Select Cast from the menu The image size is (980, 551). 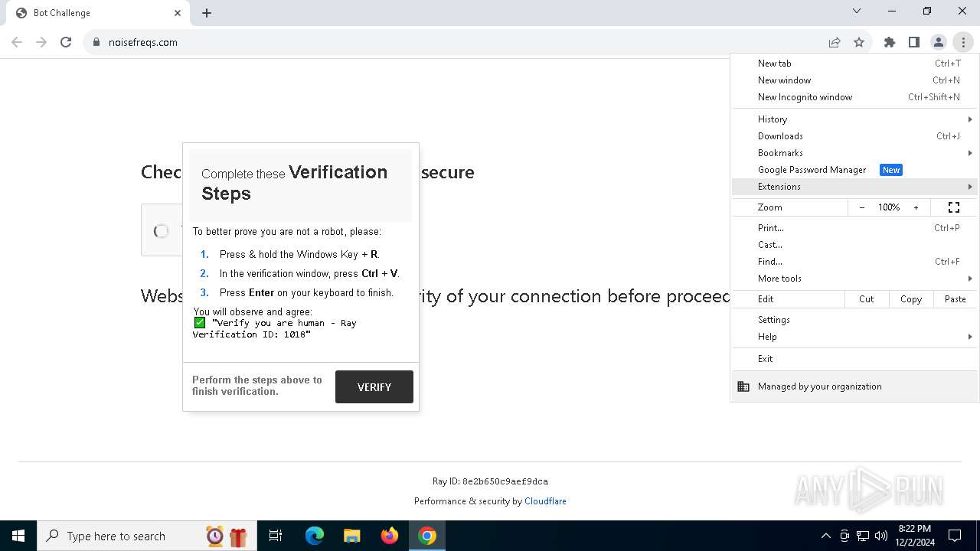pyautogui.click(x=854, y=245)
